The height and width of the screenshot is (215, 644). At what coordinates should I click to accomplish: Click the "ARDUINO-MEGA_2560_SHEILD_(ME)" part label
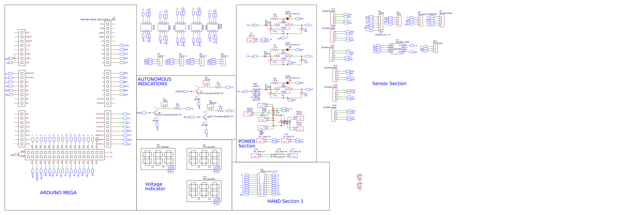(98, 19)
